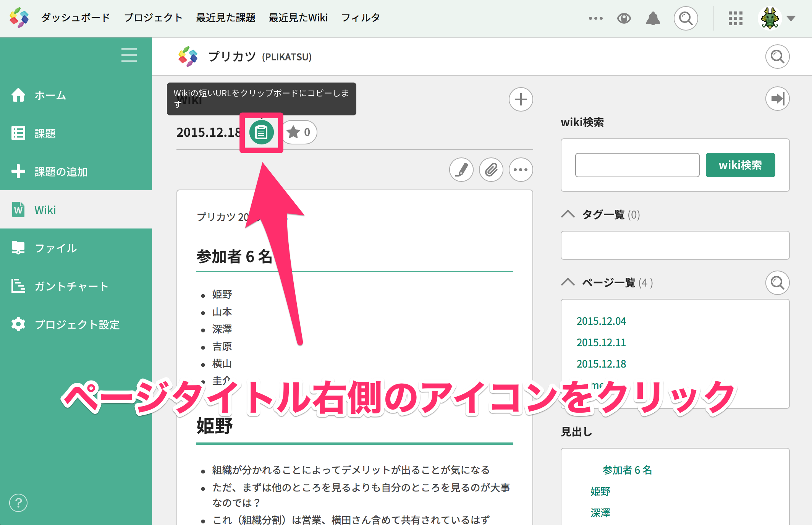Click the プリカツ (PLIKATSU) project name
Screen dimensions: 812x525
[260, 57]
